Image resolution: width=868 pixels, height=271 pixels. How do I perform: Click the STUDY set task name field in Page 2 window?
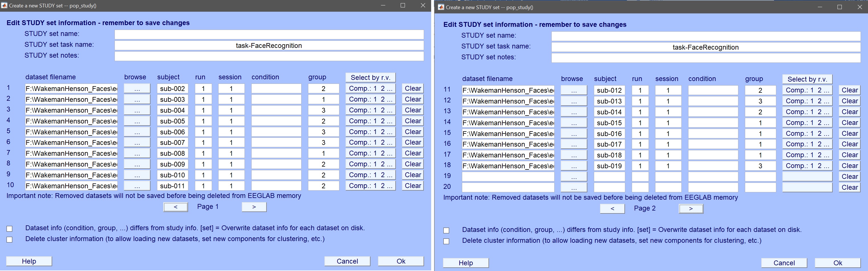click(x=706, y=47)
